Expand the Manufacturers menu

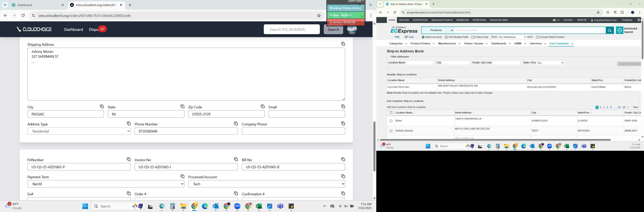tap(449, 44)
